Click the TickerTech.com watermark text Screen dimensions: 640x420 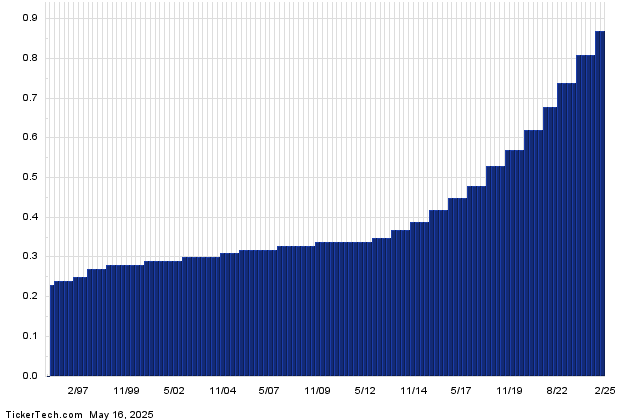[41, 411]
